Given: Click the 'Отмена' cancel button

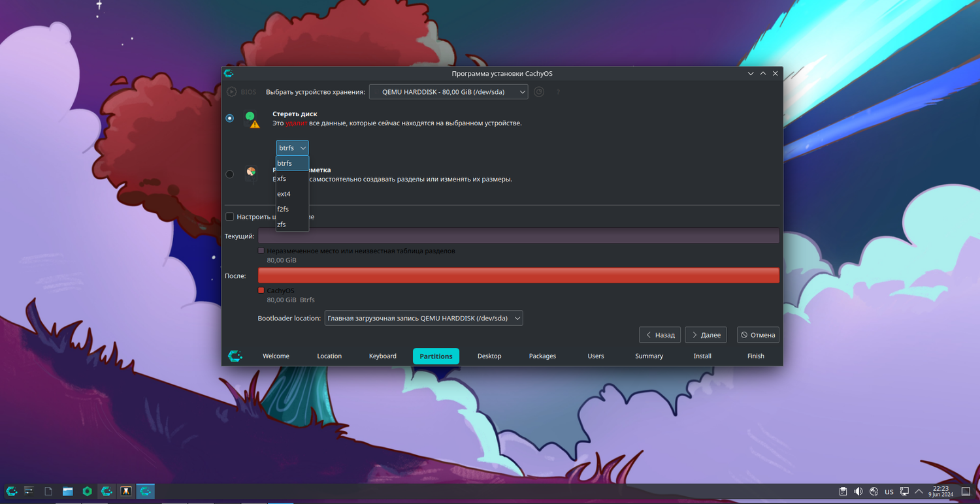Looking at the screenshot, I should pyautogui.click(x=758, y=335).
